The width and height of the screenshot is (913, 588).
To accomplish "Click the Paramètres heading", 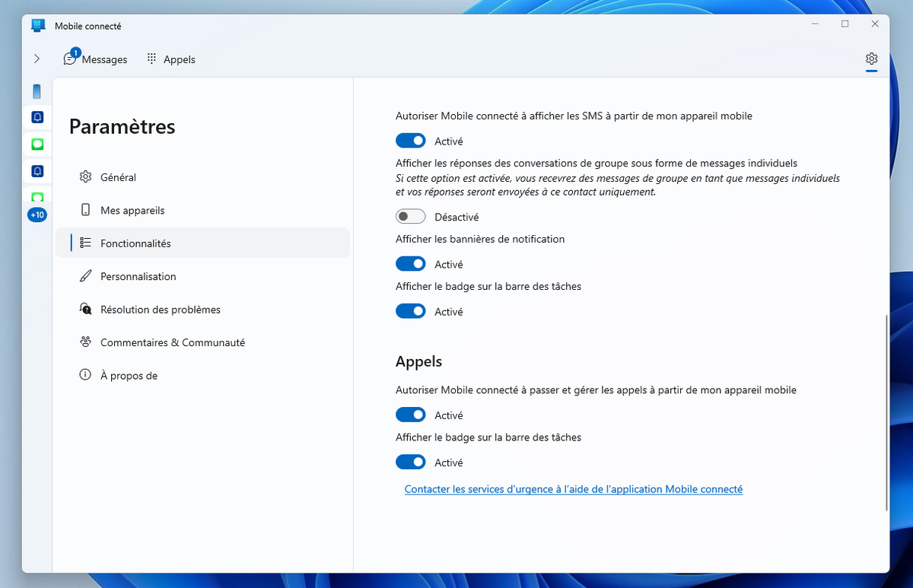I will click(122, 126).
